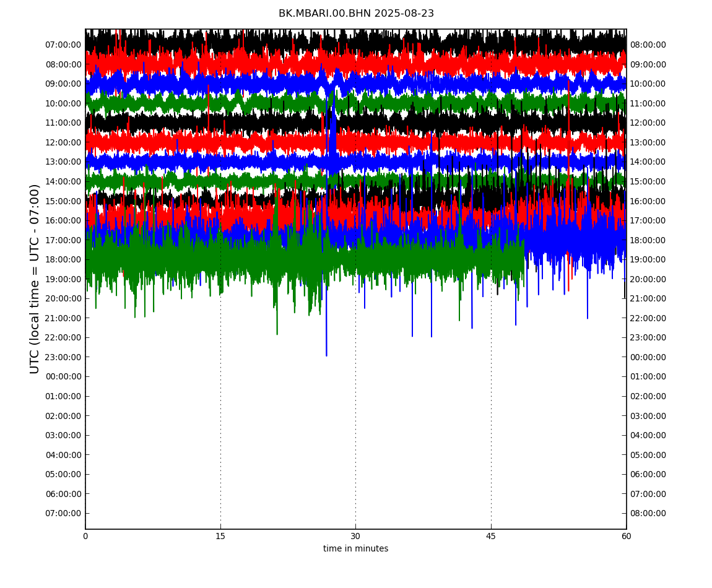The height and width of the screenshot is (588, 712).
Task: Click right-axis time label 18:00:00
Action: coord(648,240)
